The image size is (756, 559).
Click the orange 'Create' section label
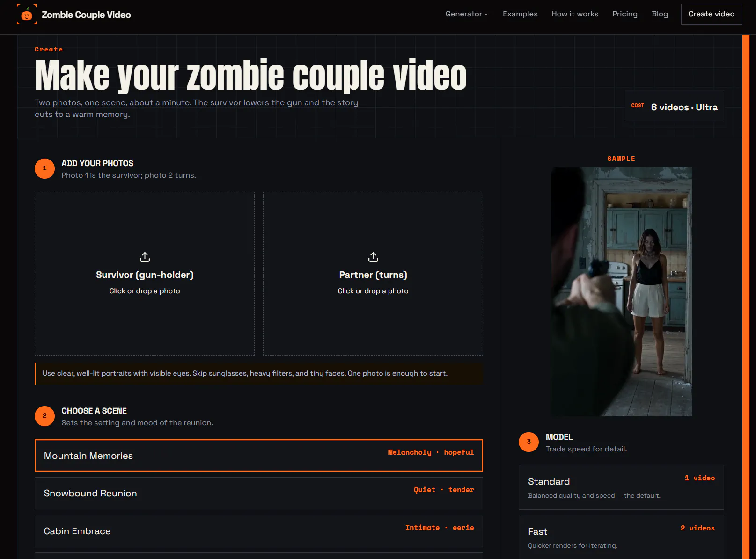49,49
